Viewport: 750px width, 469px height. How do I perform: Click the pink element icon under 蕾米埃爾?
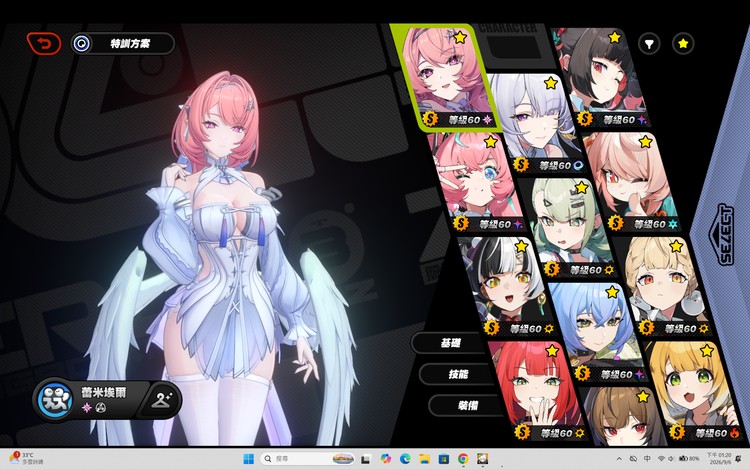[87, 407]
